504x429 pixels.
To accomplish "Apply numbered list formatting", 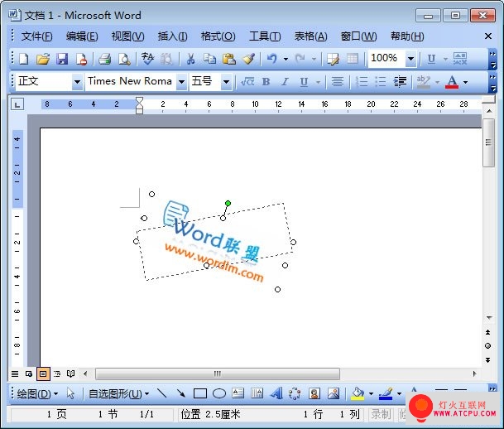I will pyautogui.click(x=362, y=82).
